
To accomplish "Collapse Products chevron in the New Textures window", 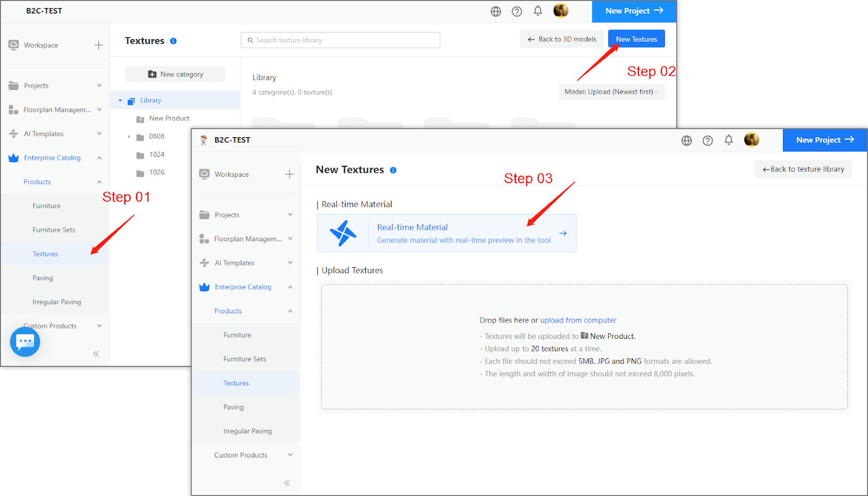I will (290, 311).
